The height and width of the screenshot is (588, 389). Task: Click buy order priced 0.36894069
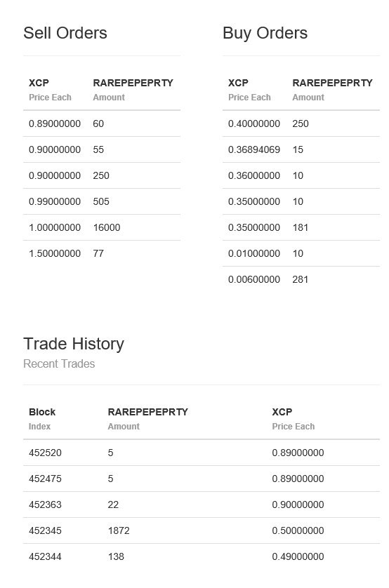301,149
